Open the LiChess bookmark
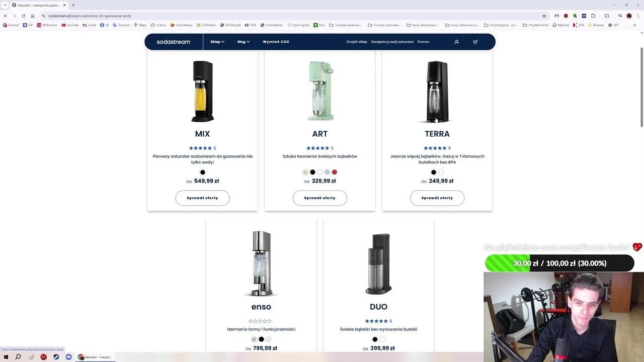This screenshot has width=644, height=362. click(x=158, y=25)
